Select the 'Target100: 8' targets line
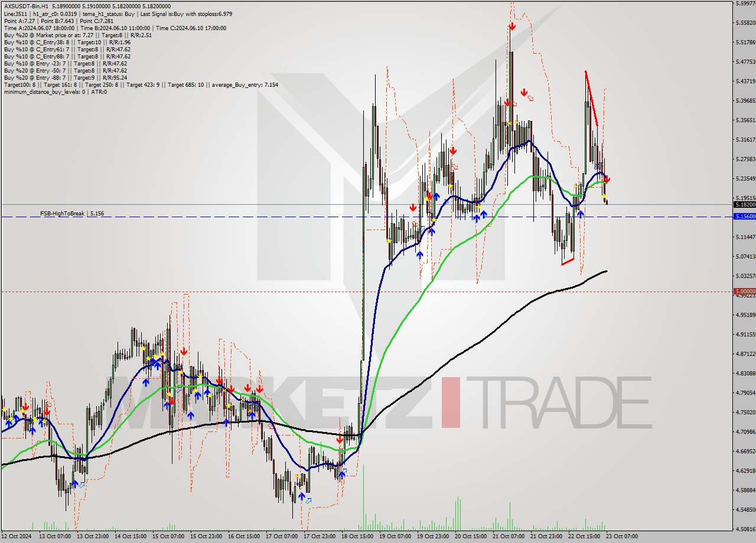Viewport: 756px width, 543px height. (x=141, y=84)
